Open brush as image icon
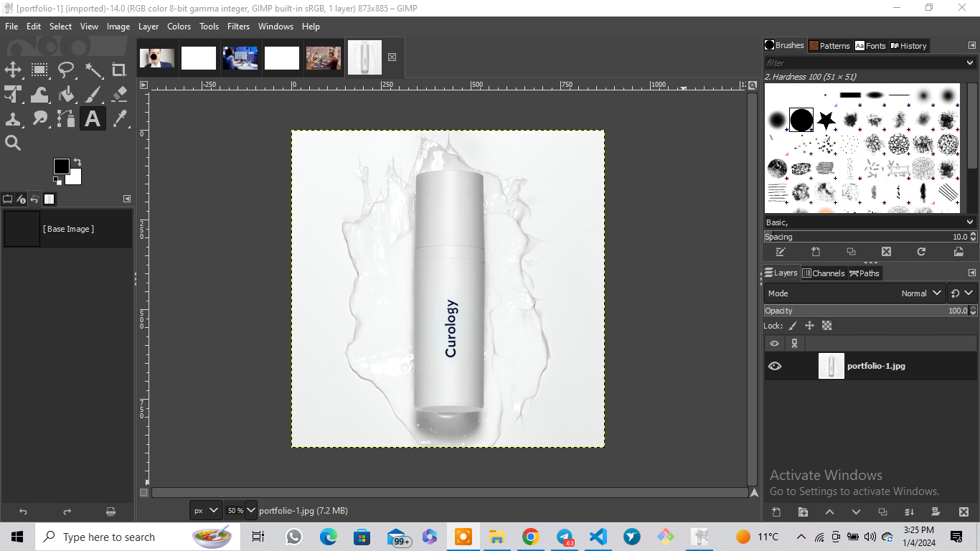 pos(958,252)
